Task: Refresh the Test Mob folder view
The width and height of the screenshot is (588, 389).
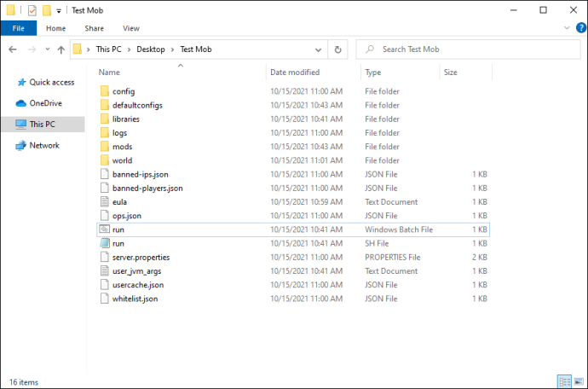Action: click(x=337, y=49)
